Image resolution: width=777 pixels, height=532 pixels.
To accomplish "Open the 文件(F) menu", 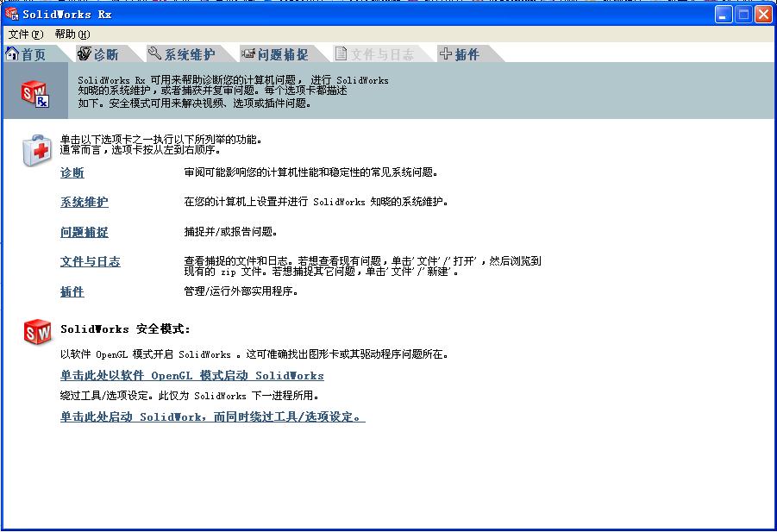I will (x=26, y=34).
